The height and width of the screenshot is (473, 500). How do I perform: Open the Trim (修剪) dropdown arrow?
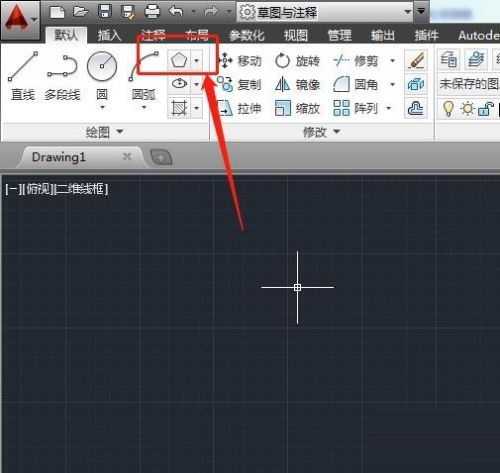[393, 61]
